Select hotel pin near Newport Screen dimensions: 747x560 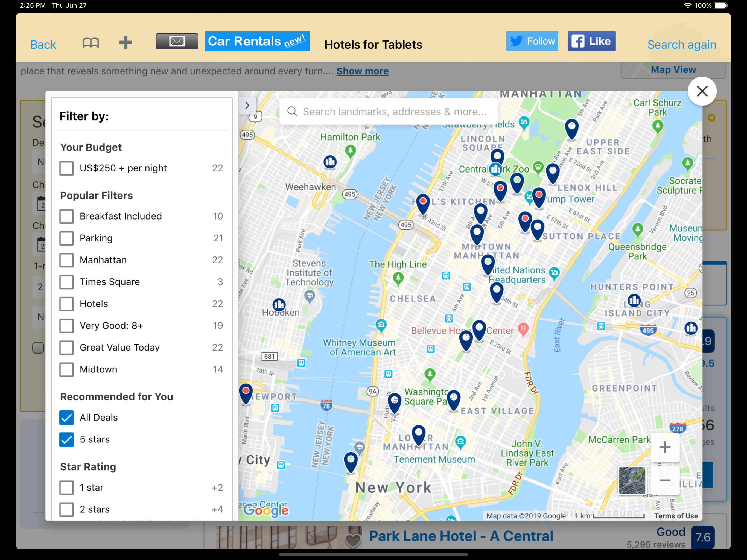coord(246,394)
